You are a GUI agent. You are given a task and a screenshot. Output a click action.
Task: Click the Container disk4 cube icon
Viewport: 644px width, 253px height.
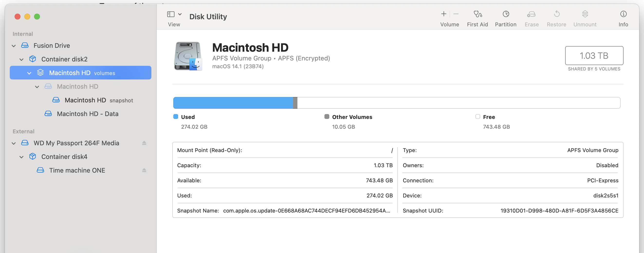tap(33, 156)
